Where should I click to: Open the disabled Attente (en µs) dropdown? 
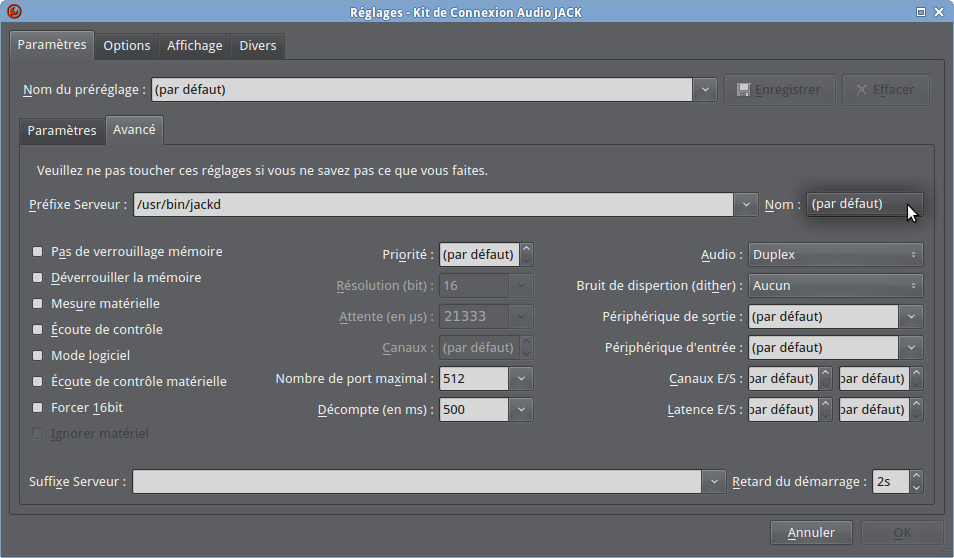pos(521,316)
